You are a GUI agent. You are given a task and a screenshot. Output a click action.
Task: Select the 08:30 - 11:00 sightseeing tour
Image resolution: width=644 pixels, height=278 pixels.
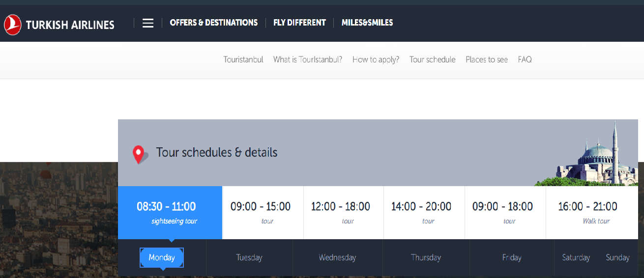[x=170, y=213]
